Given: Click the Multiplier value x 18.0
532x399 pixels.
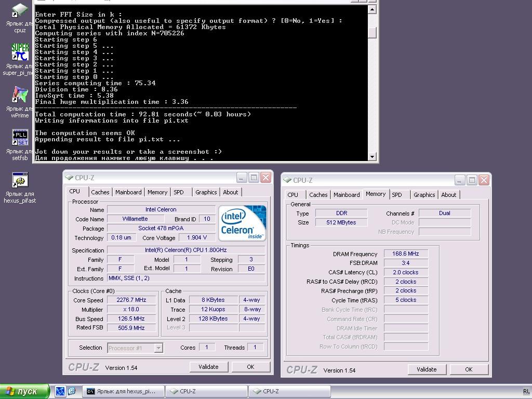Looking at the screenshot, I should tap(131, 310).
